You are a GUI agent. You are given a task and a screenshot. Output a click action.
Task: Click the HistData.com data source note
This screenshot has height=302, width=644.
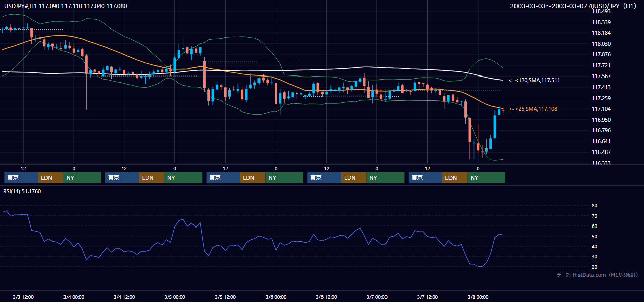coord(598,275)
